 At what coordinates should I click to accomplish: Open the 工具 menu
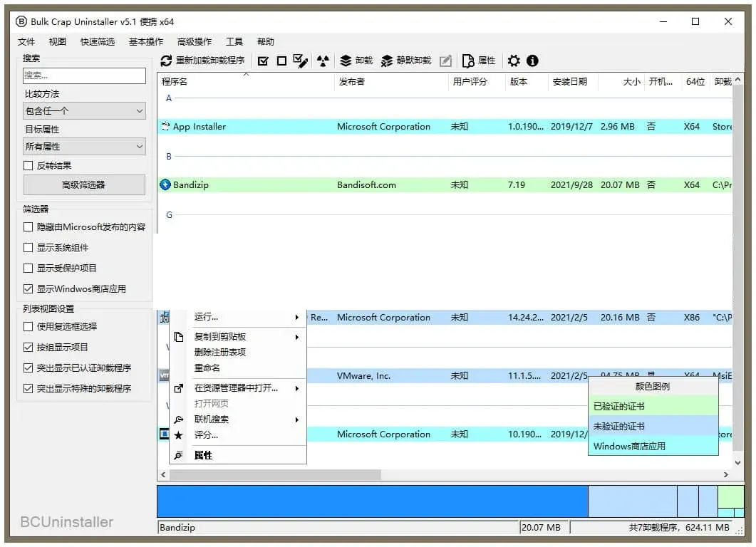(234, 41)
